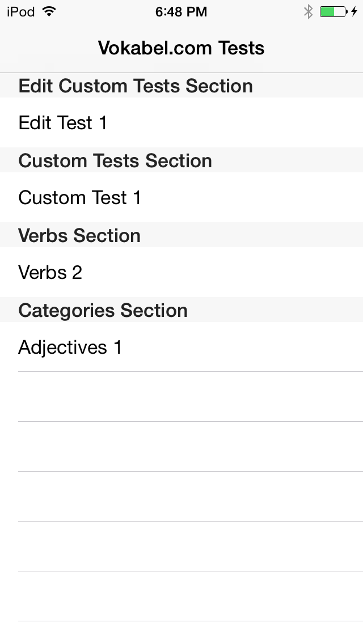The height and width of the screenshot is (644, 363).
Task: Tap the Categories Section header
Action: click(x=103, y=311)
